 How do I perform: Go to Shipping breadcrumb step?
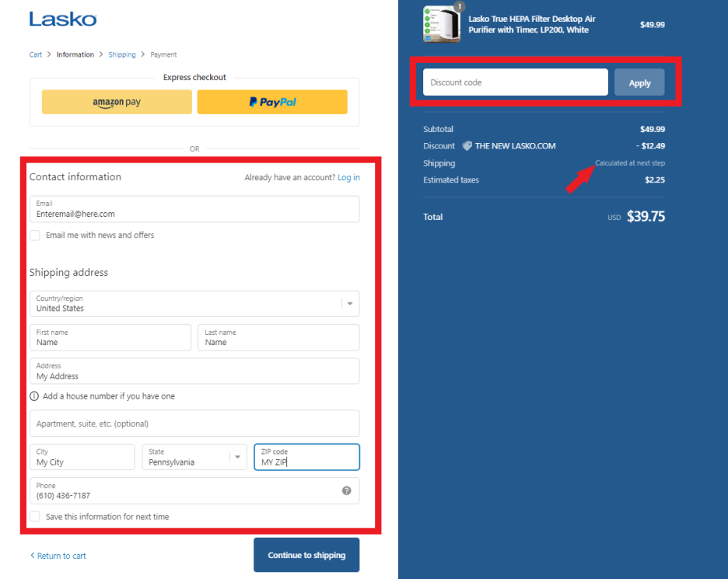[122, 55]
